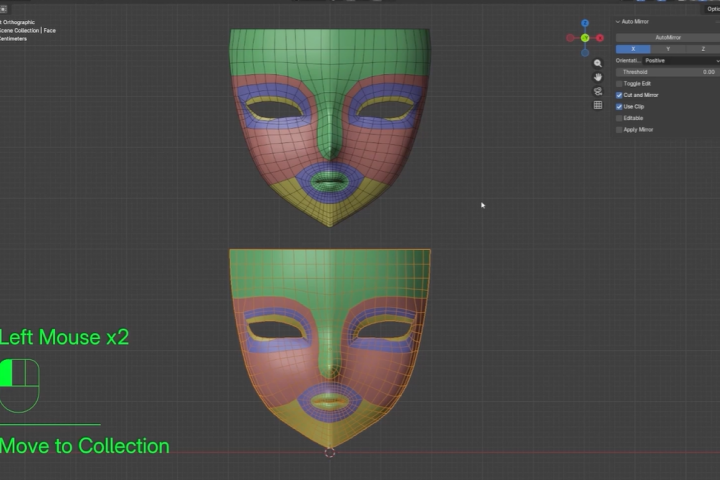
Task: Uncheck the Cut and Mirror option
Action: coord(619,95)
